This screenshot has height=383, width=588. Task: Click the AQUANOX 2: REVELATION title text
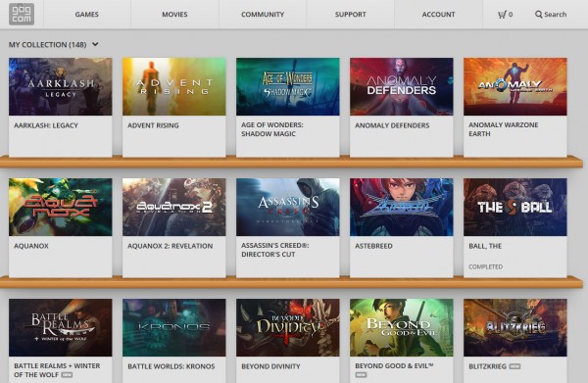[170, 246]
